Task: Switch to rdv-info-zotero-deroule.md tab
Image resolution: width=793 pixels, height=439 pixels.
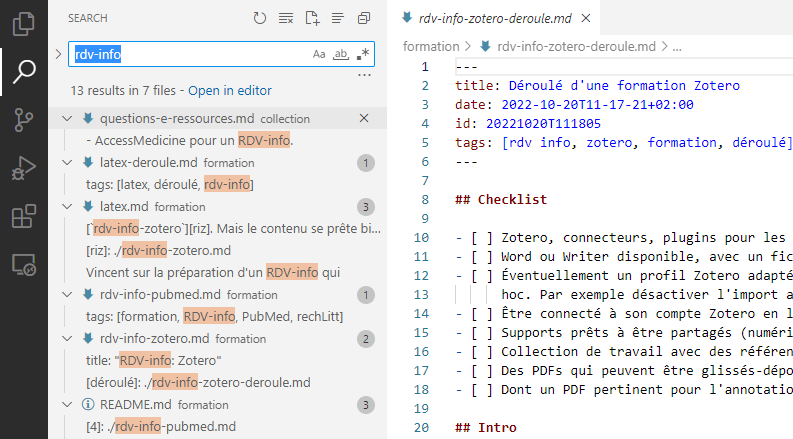Action: 495,18
